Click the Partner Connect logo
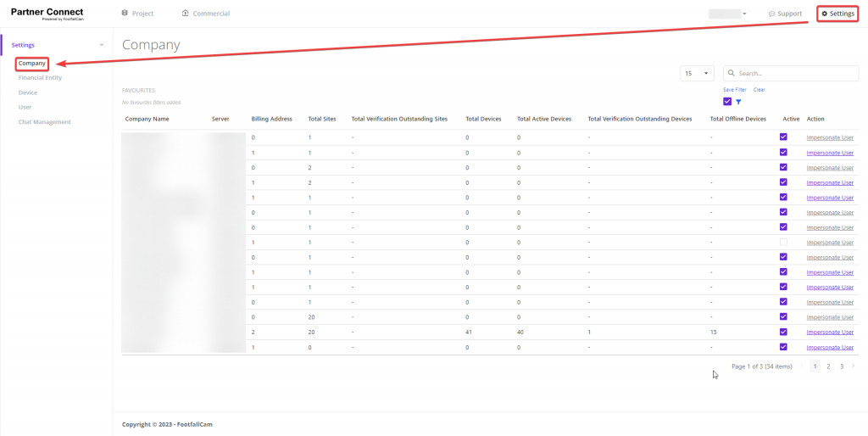868x436 pixels. point(47,14)
